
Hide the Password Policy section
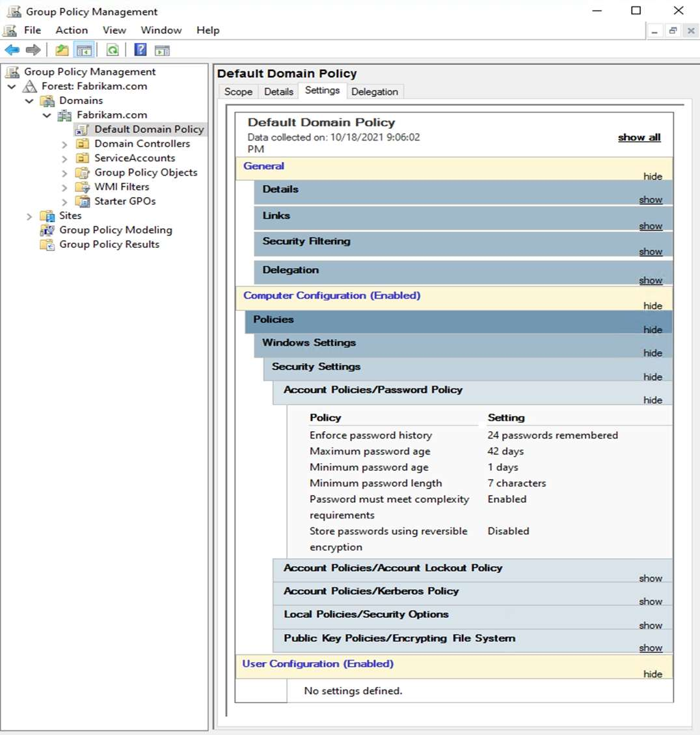[653, 400]
